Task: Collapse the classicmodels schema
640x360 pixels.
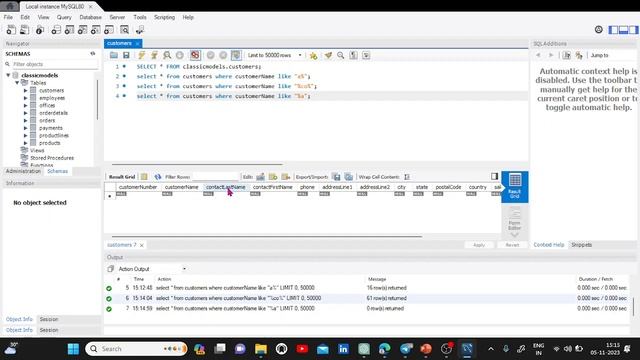Action: point(8,76)
